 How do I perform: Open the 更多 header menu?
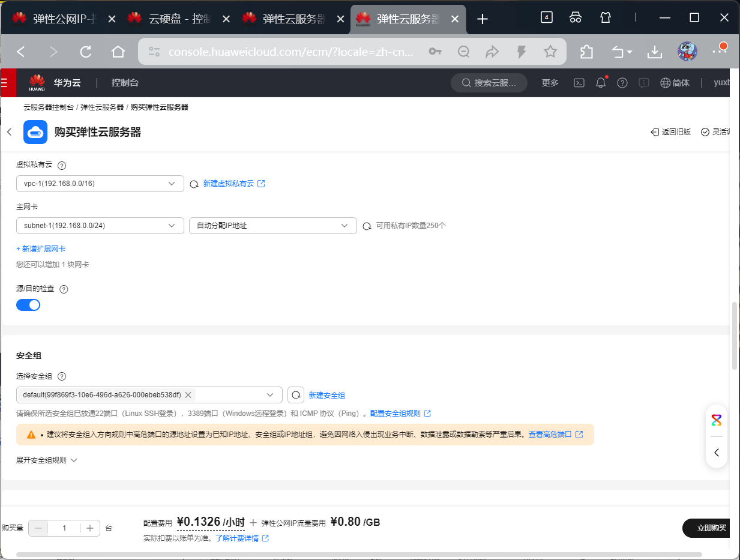550,83
